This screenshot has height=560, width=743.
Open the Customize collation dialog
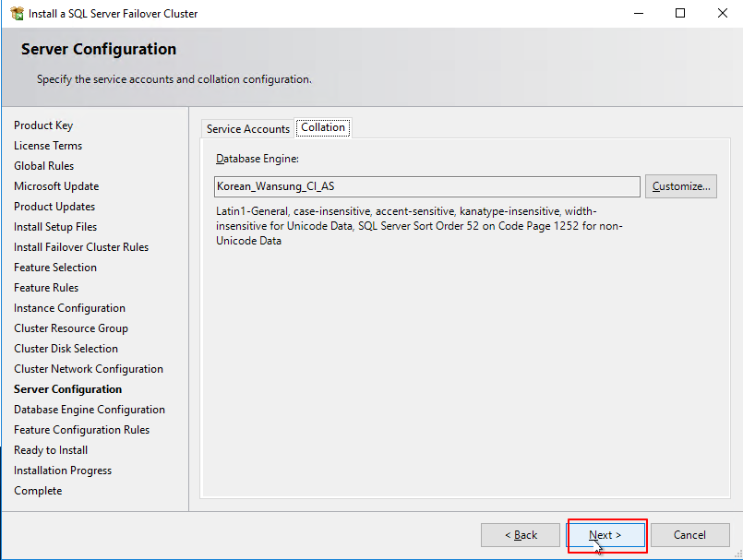[x=680, y=185]
